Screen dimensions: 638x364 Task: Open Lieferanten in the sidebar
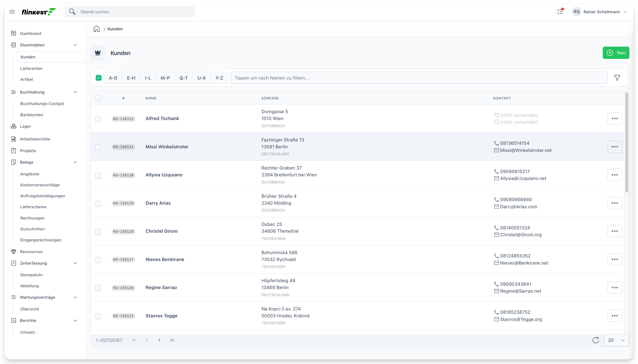point(31,68)
